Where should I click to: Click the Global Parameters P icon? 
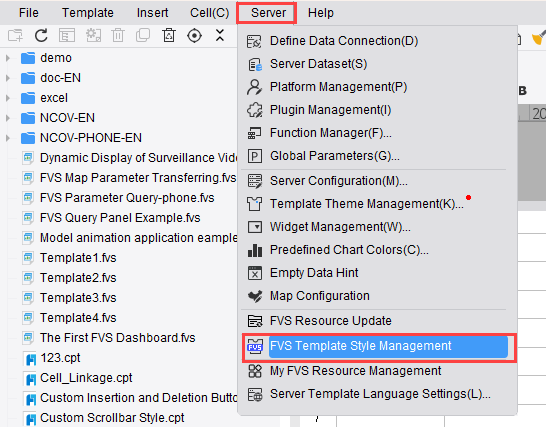pyautogui.click(x=255, y=156)
